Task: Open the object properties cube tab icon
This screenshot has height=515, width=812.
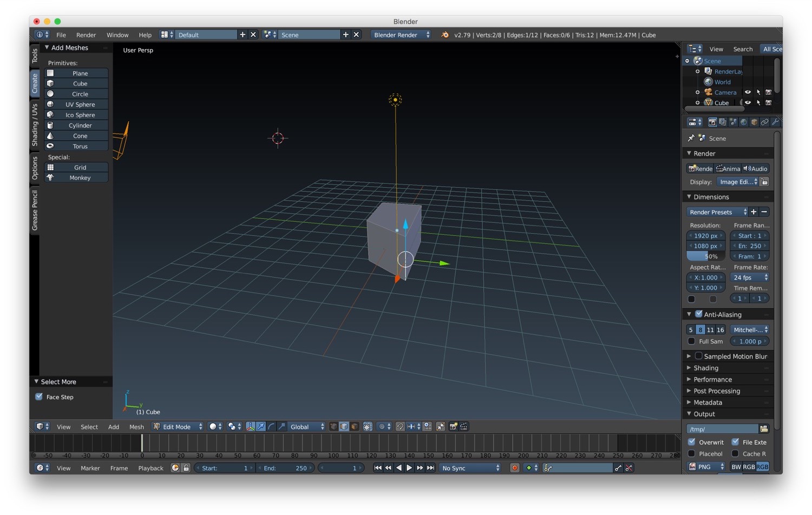Action: [754, 122]
